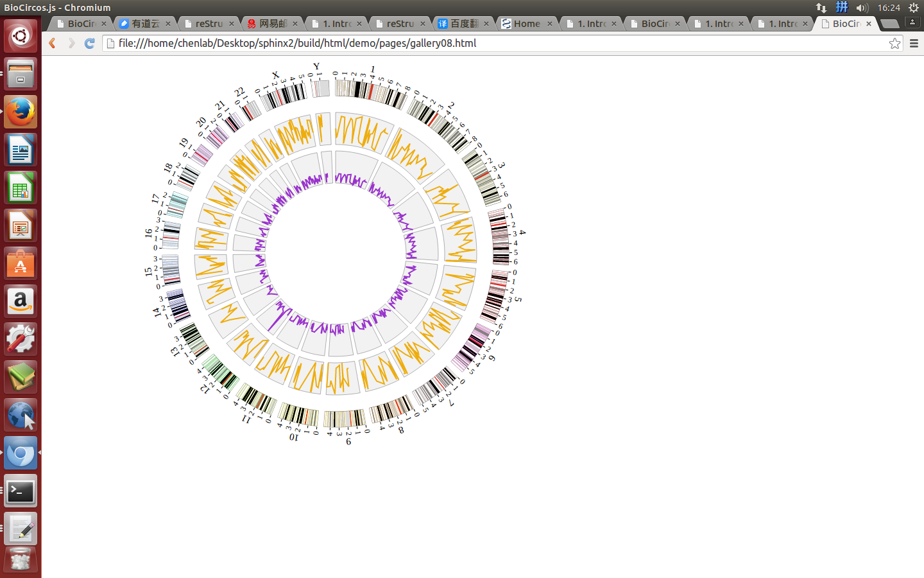924x578 pixels.
Task: Switch to the first BioCir tab
Action: pyautogui.click(x=78, y=23)
